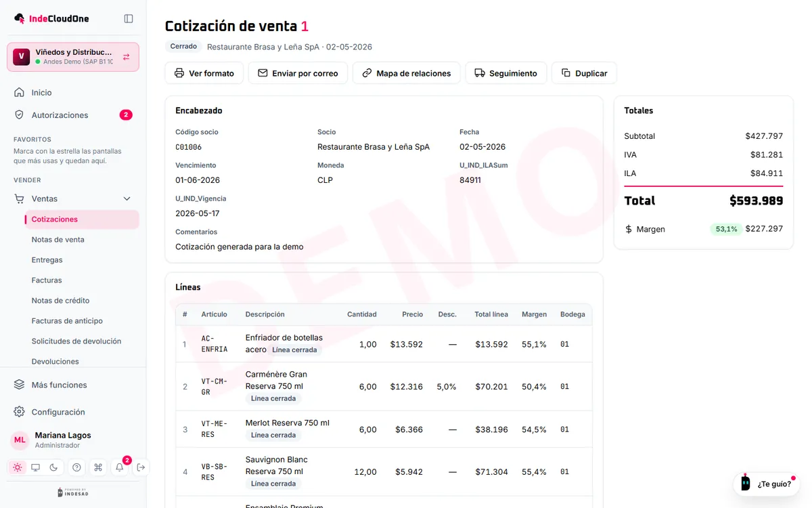Click the Más funciones layers icon
812x508 pixels.
click(x=20, y=385)
